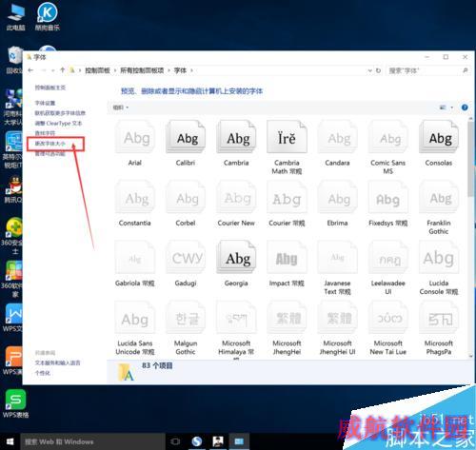
Task: Select the Fixedsys font icon
Action: 388,197
